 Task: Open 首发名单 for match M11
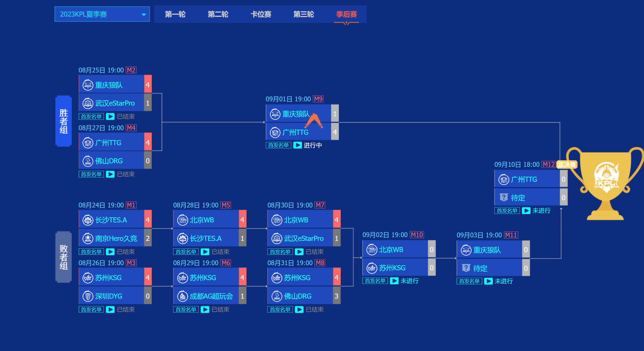coord(469,281)
